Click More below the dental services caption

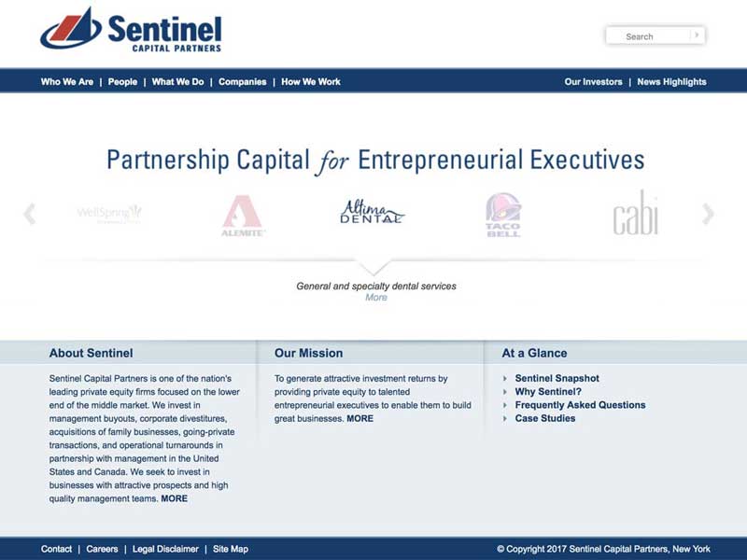point(376,297)
